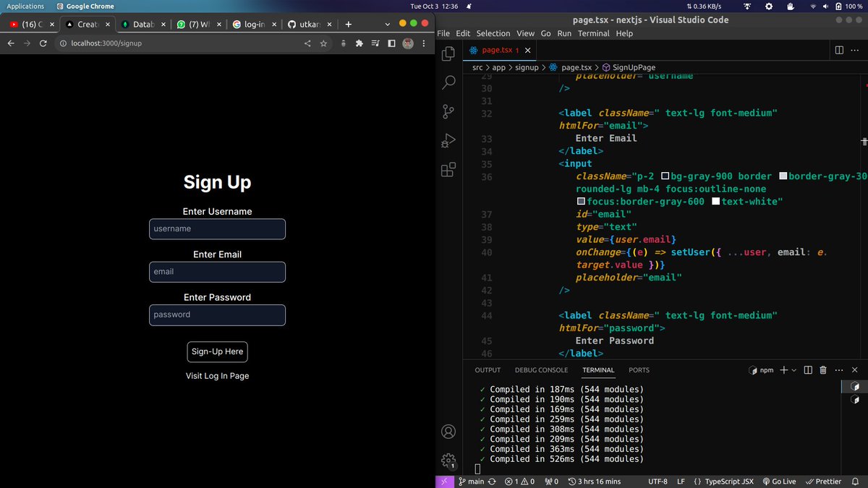Open the VS Code Explorer view

[x=448, y=53]
